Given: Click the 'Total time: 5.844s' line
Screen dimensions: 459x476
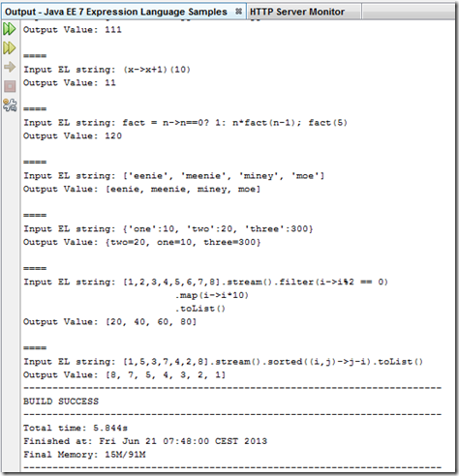Looking at the screenshot, I should click(76, 428).
